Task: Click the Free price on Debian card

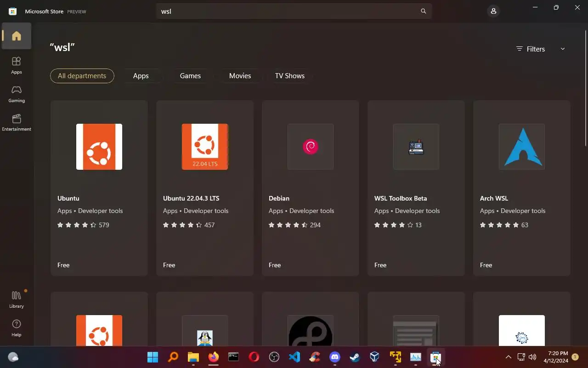Action: pos(275,265)
